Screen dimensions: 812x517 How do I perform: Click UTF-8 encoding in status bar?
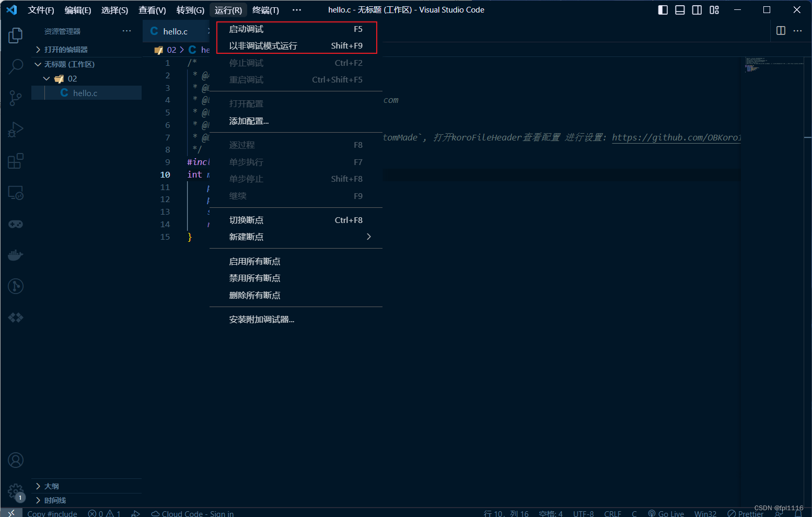[583, 513]
